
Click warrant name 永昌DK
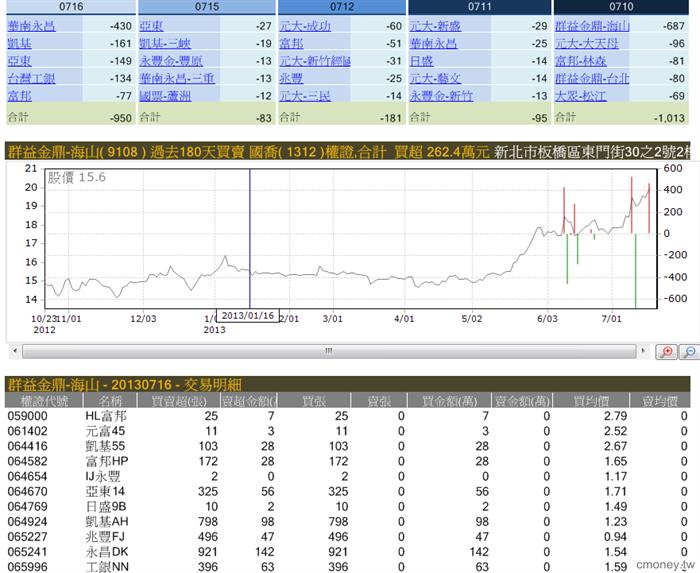coord(107,552)
